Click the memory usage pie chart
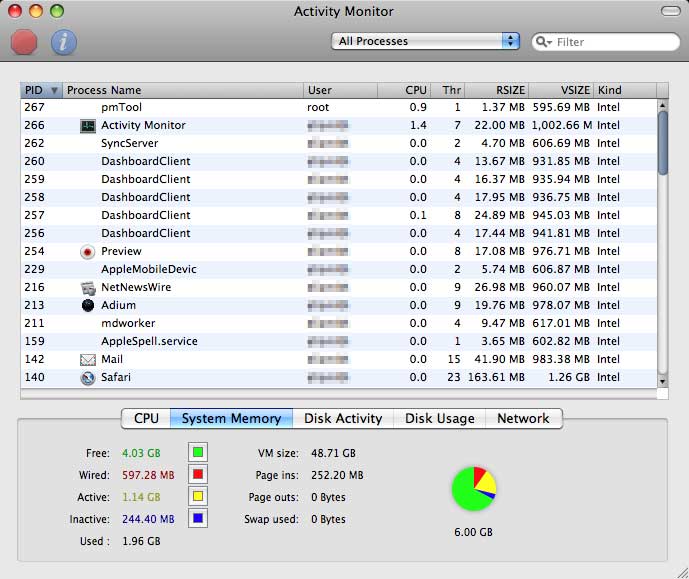689x579 pixels. [x=474, y=489]
